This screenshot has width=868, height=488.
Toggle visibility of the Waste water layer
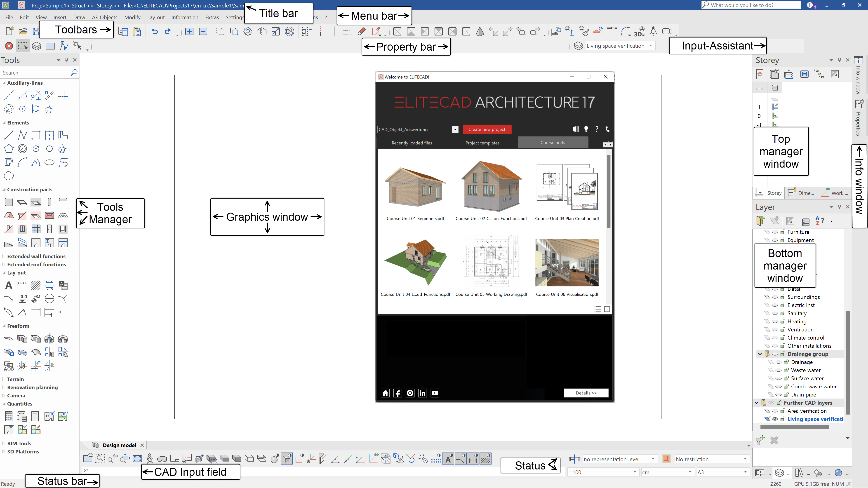point(779,371)
